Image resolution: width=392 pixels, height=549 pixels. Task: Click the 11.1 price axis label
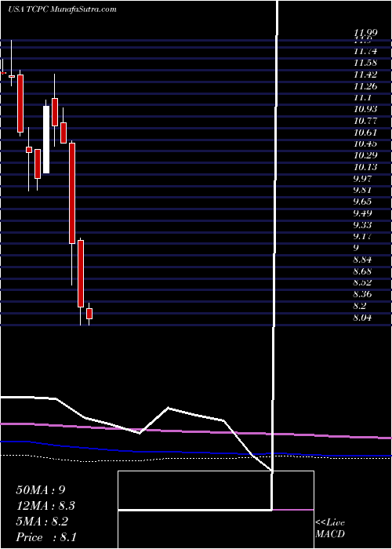(x=362, y=98)
